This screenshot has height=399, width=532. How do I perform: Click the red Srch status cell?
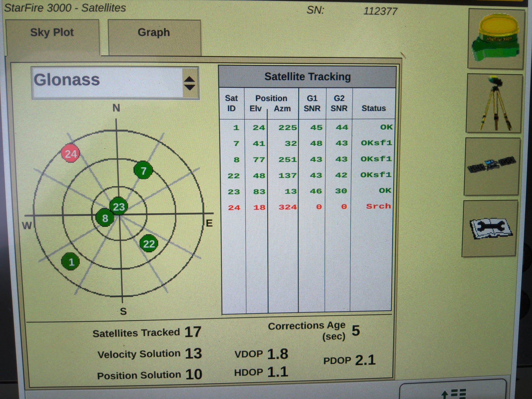(x=379, y=206)
